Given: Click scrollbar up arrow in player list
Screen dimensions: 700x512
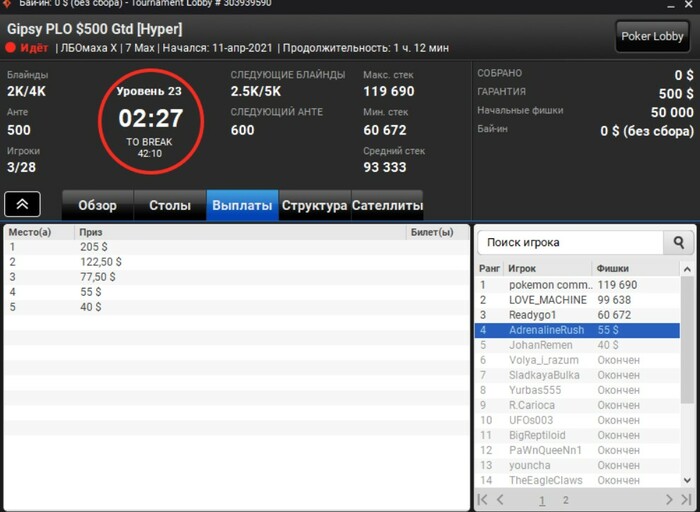Looking at the screenshot, I should tap(687, 269).
